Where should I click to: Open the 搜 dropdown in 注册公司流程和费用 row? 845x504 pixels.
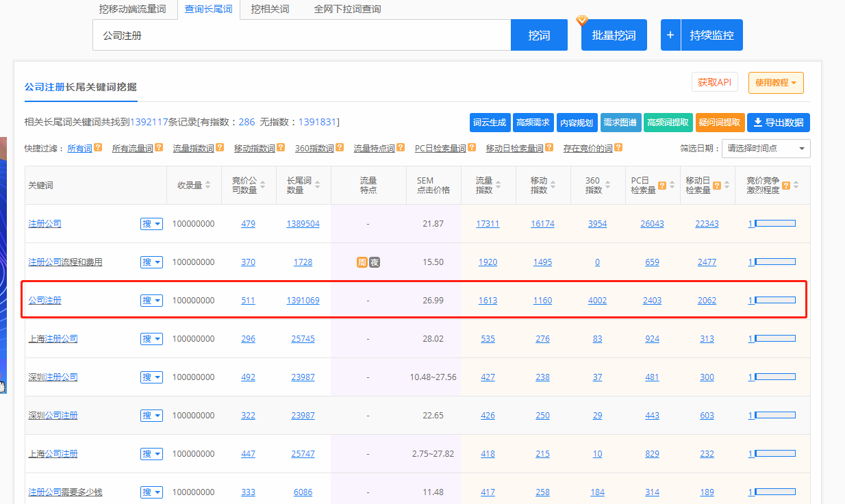[x=151, y=262]
